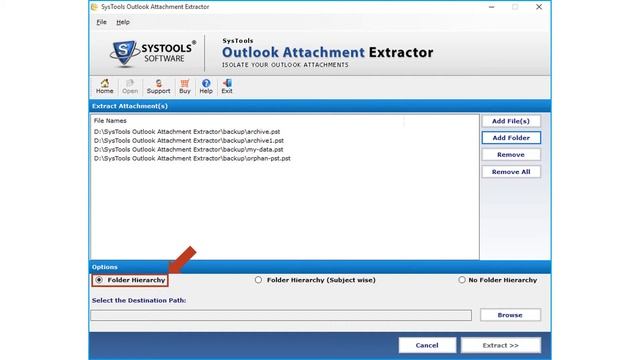Image resolution: width=640 pixels, height=360 pixels.
Task: Select the my-data.pst file row
Action: tap(189, 149)
